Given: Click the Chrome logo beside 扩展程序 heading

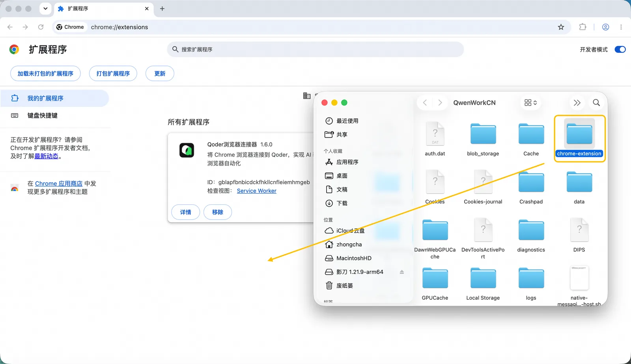Looking at the screenshot, I should click(x=14, y=49).
